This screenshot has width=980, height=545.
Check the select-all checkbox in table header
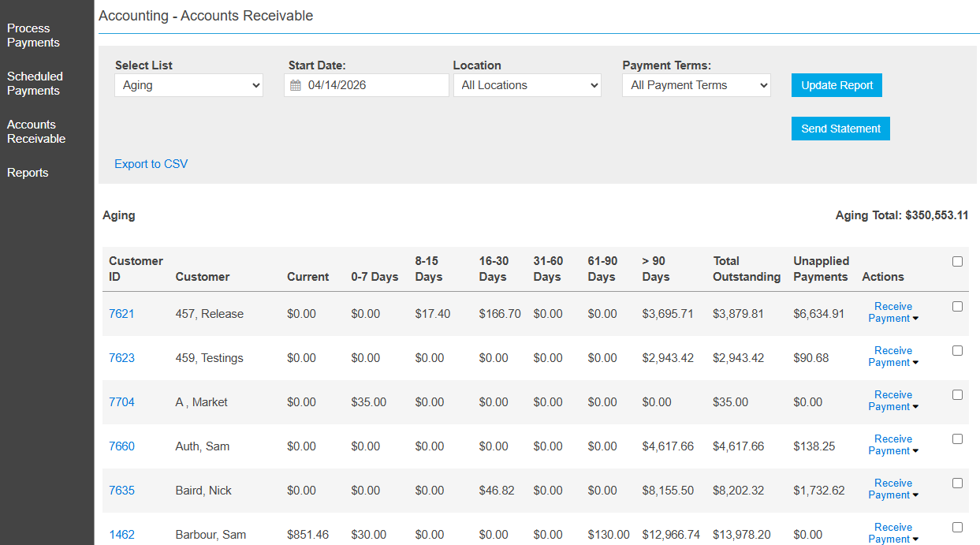click(x=957, y=260)
